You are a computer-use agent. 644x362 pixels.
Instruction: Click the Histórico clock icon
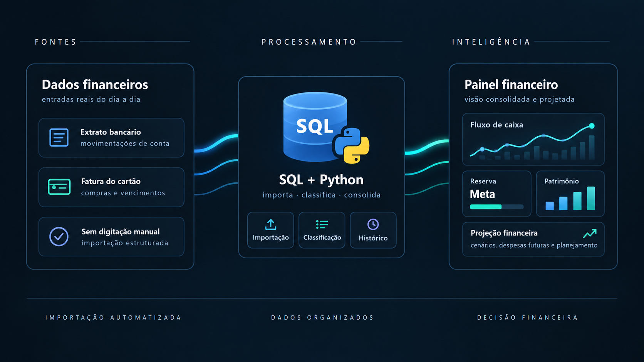(x=373, y=224)
